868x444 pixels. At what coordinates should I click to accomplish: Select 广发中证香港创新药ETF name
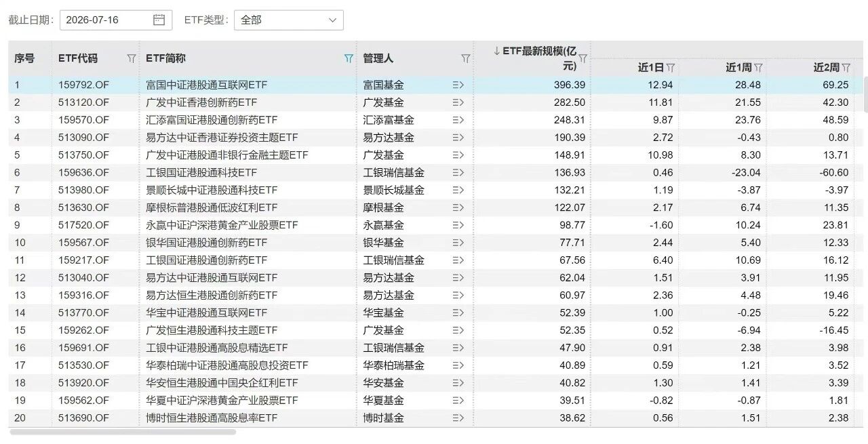point(201,102)
